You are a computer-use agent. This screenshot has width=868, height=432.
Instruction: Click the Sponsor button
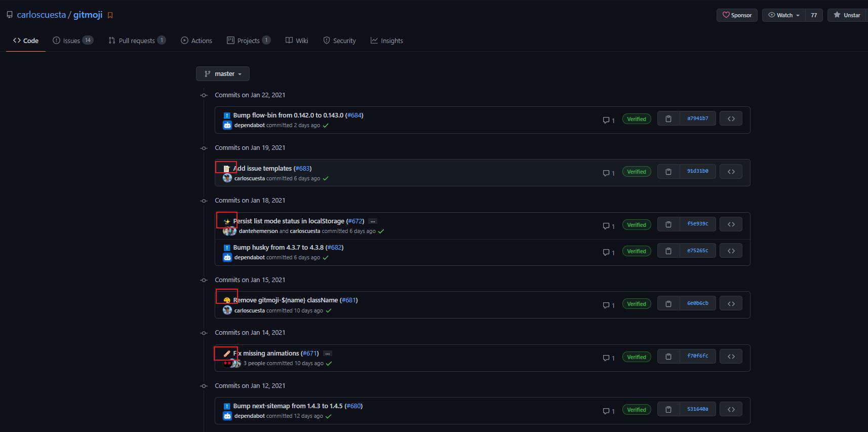pos(737,15)
